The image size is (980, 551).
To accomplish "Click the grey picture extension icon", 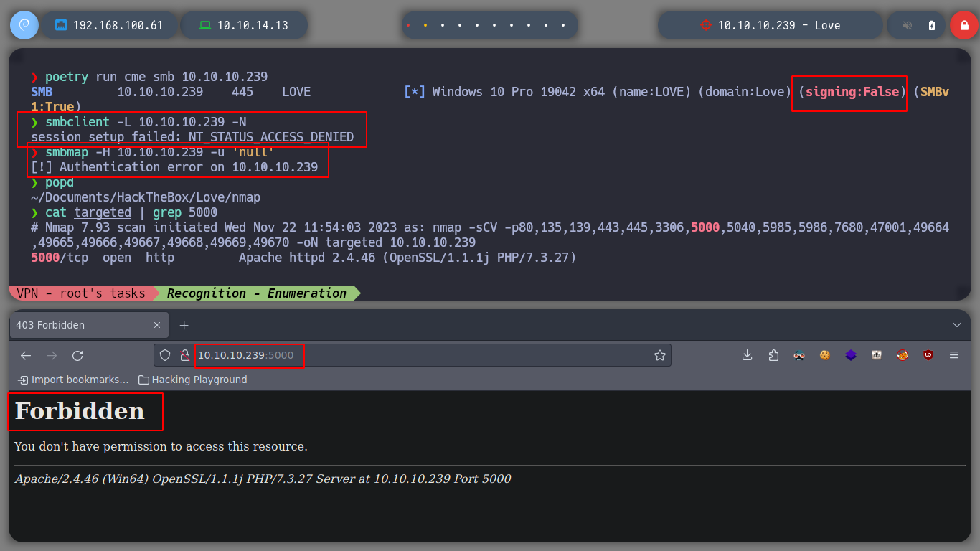I will pos(877,355).
